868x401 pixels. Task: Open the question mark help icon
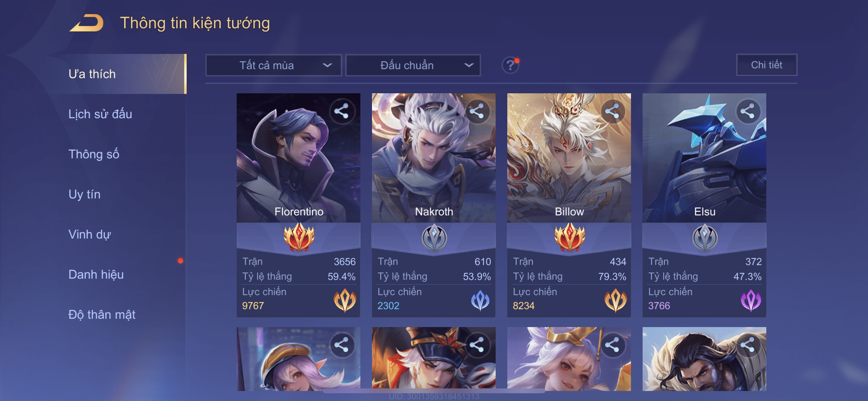coord(510,65)
